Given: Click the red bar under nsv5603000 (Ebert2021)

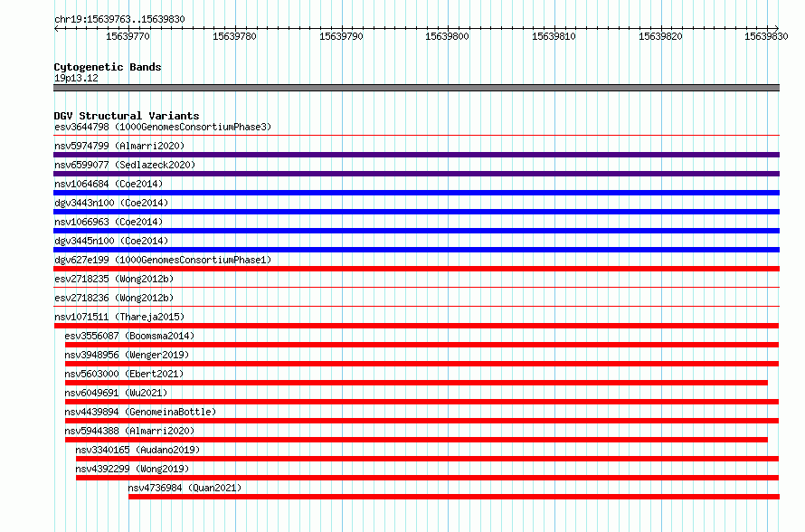Looking at the screenshot, I should (416, 383).
